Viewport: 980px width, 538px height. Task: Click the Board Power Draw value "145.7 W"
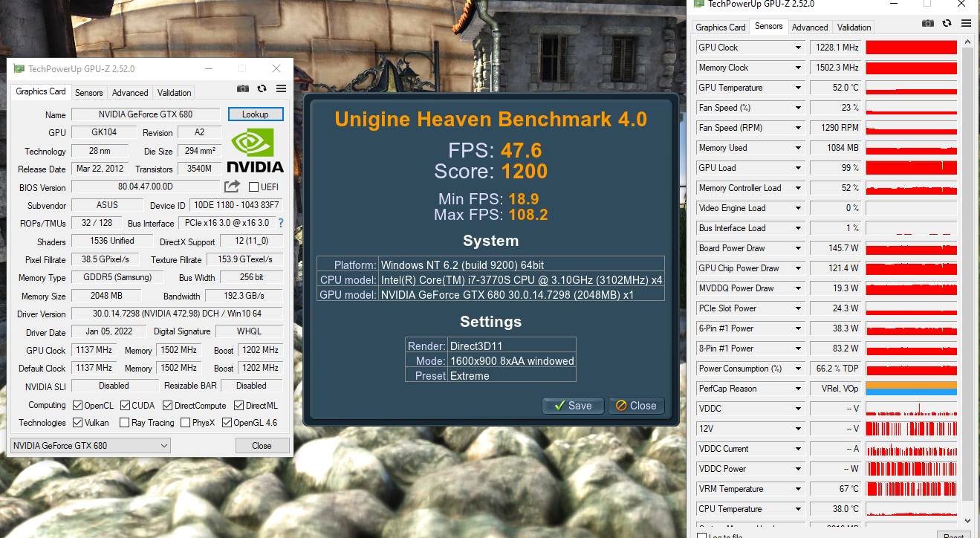835,248
